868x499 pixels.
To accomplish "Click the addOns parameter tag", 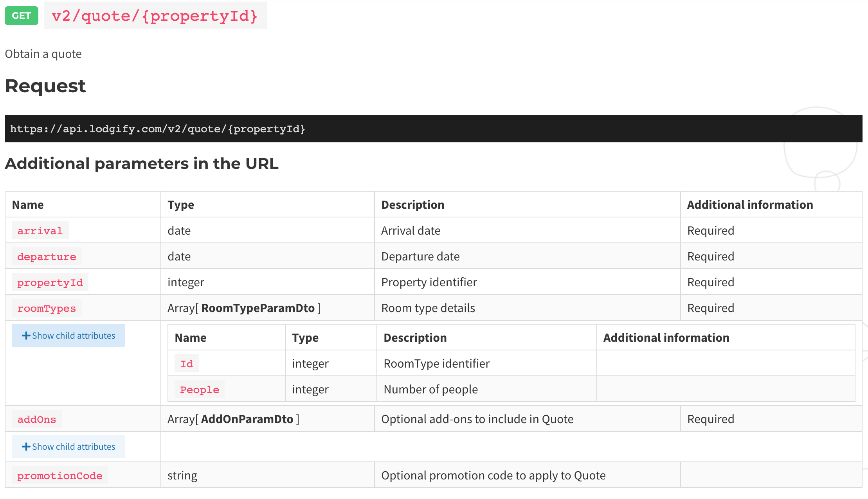I will tap(37, 419).
